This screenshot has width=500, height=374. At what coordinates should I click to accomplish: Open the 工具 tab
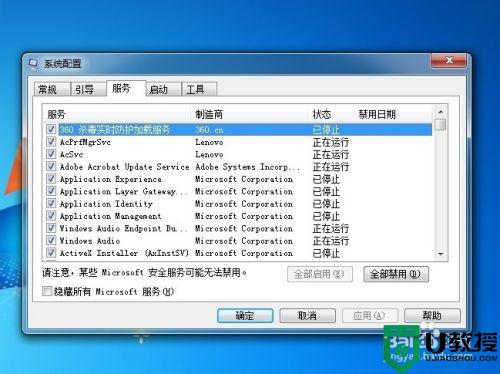[x=199, y=90]
